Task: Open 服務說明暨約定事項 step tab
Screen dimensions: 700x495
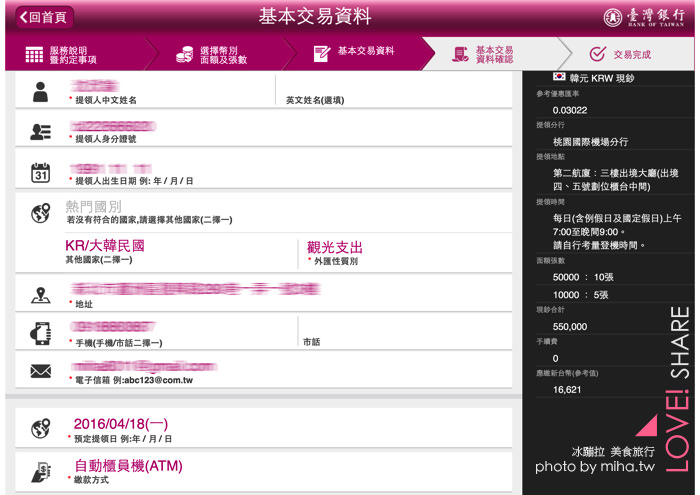Action: (x=76, y=54)
